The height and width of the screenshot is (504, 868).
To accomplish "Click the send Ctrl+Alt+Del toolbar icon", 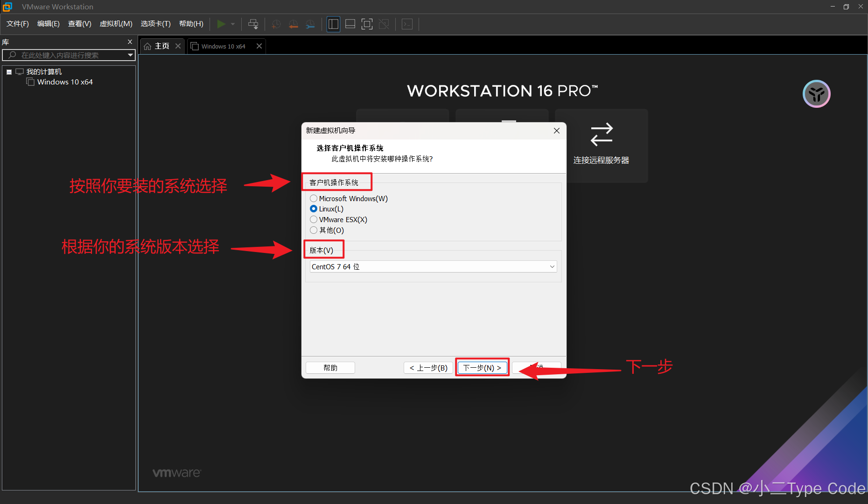I will (253, 24).
